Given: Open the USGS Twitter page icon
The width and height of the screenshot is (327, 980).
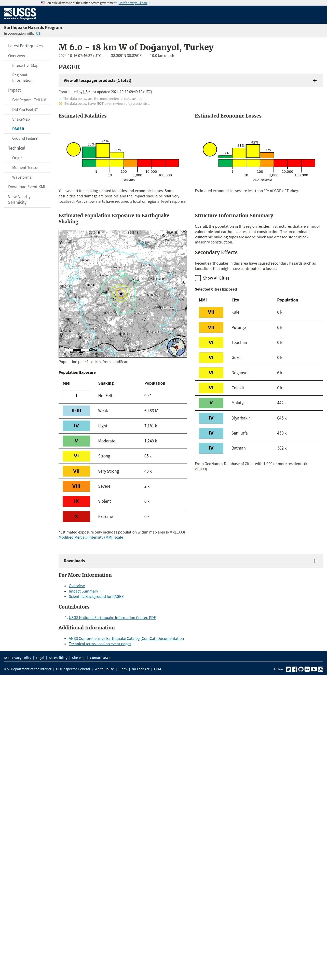Looking at the screenshot, I should coord(288,669).
